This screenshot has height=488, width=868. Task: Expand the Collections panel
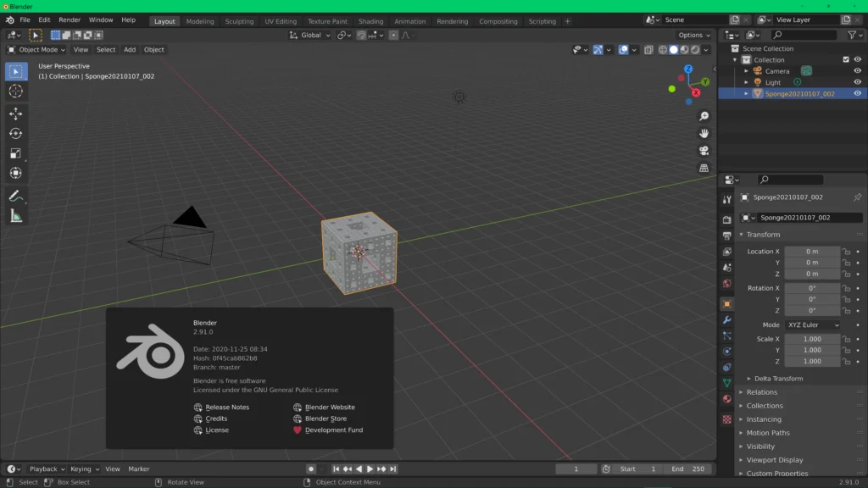pyautogui.click(x=764, y=406)
